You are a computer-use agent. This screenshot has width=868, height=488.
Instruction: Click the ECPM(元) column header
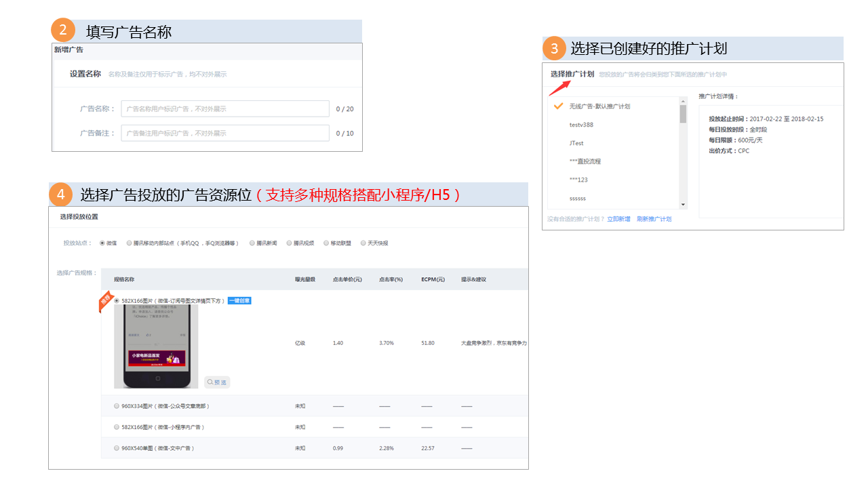click(x=433, y=279)
